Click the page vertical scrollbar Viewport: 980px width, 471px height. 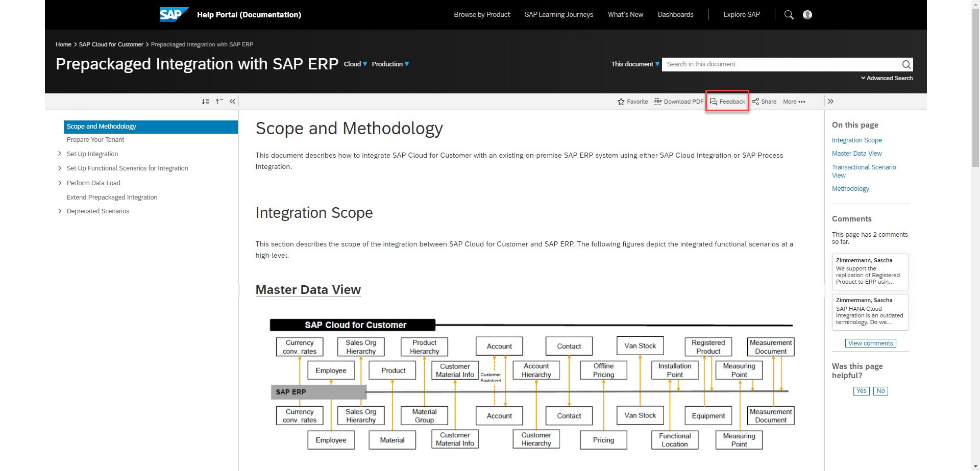pos(975,87)
